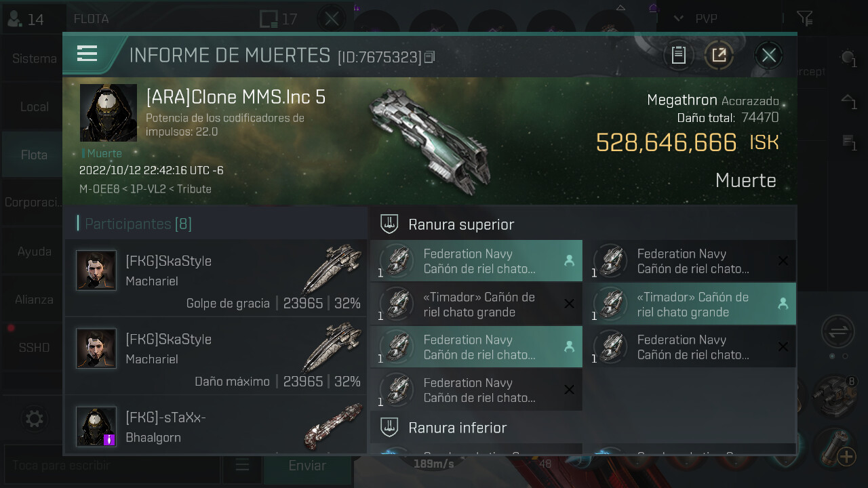Close the Informe de Muertes window

click(768, 55)
